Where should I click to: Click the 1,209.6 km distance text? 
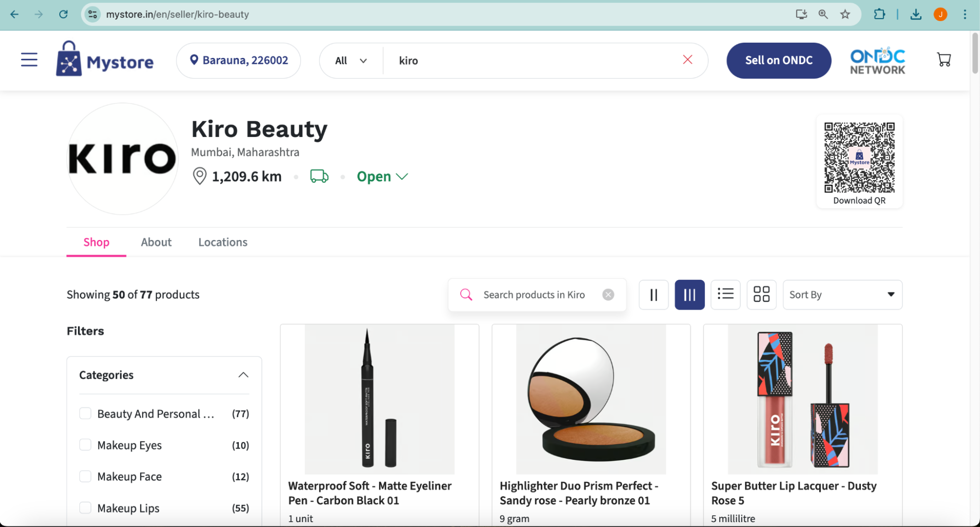[x=247, y=176]
